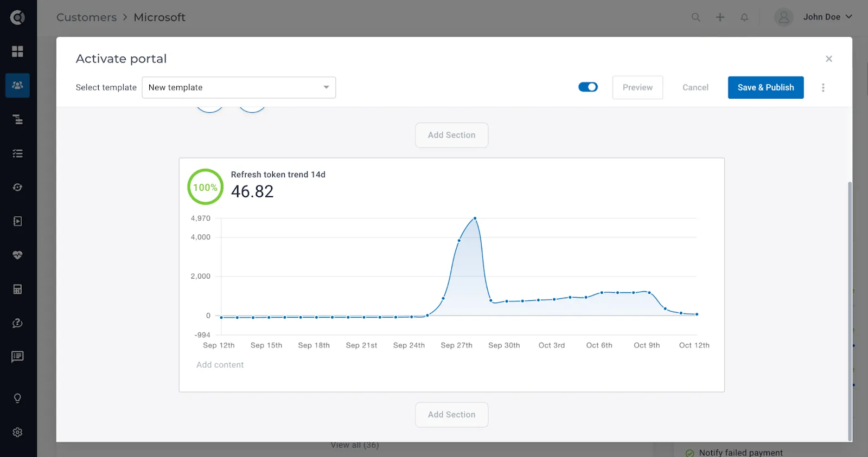Click the Oct 12th axis label

[694, 345]
